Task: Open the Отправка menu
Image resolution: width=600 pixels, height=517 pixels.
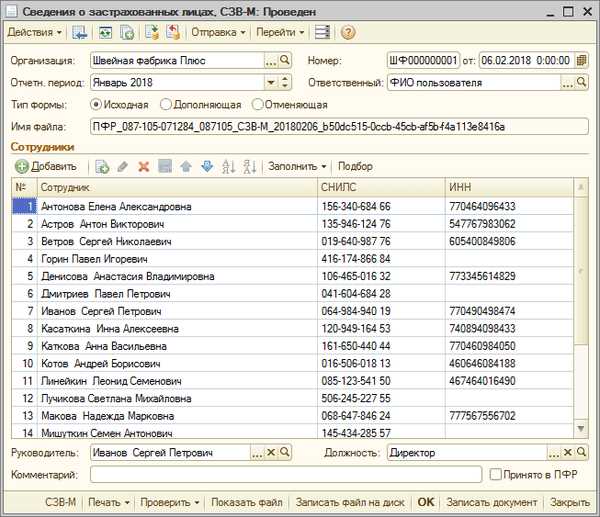Action: pos(218,33)
